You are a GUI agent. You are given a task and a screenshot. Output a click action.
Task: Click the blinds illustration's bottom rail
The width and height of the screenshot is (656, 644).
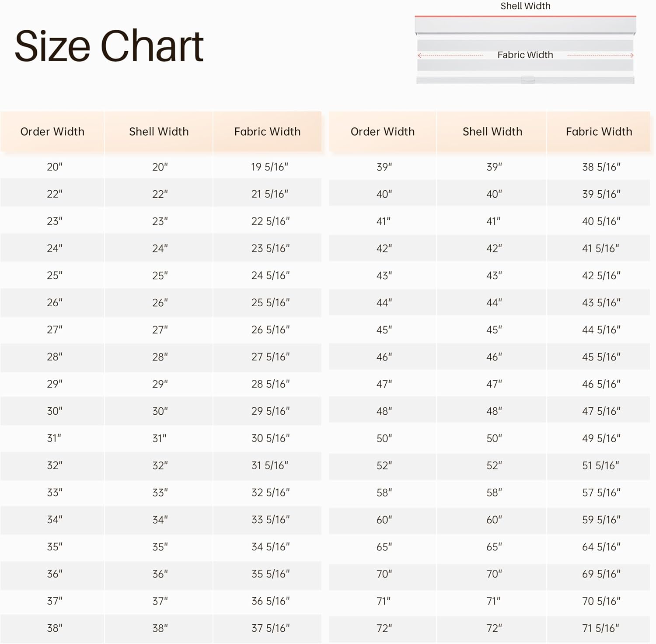(525, 80)
